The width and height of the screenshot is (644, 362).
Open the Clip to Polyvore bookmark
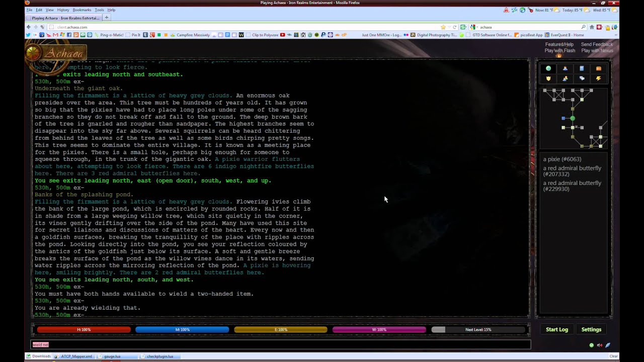click(262, 35)
